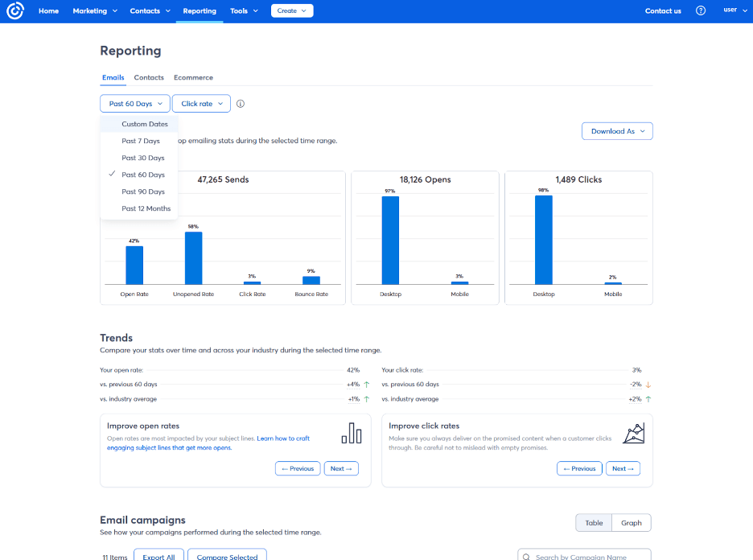Select Table view for email campaigns

point(593,522)
